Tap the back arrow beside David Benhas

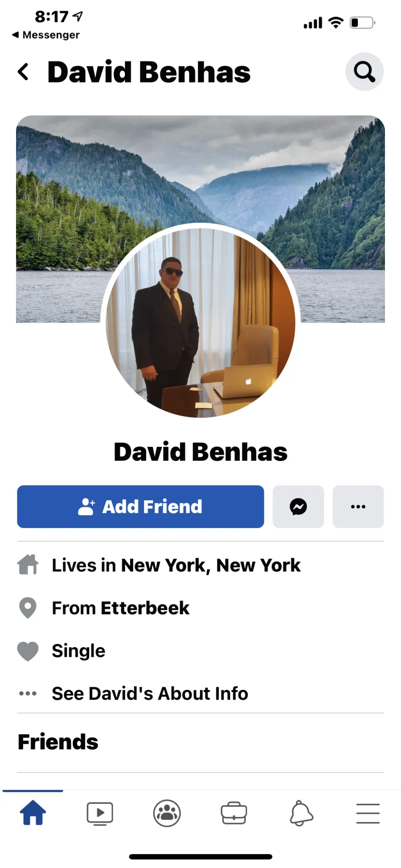click(23, 72)
